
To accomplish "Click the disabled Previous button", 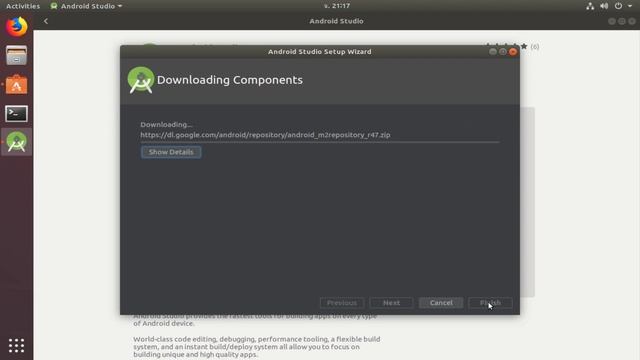I will click(342, 303).
